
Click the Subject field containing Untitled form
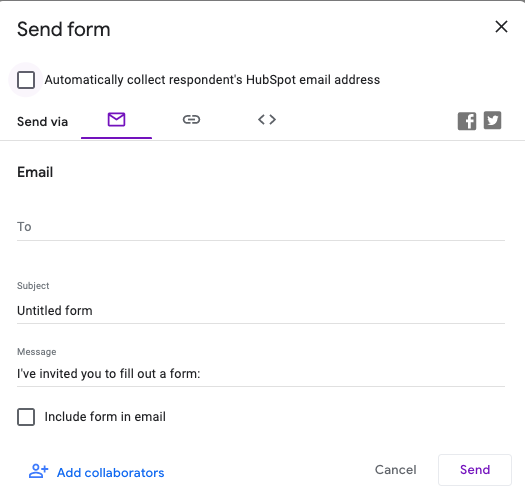coord(261,311)
